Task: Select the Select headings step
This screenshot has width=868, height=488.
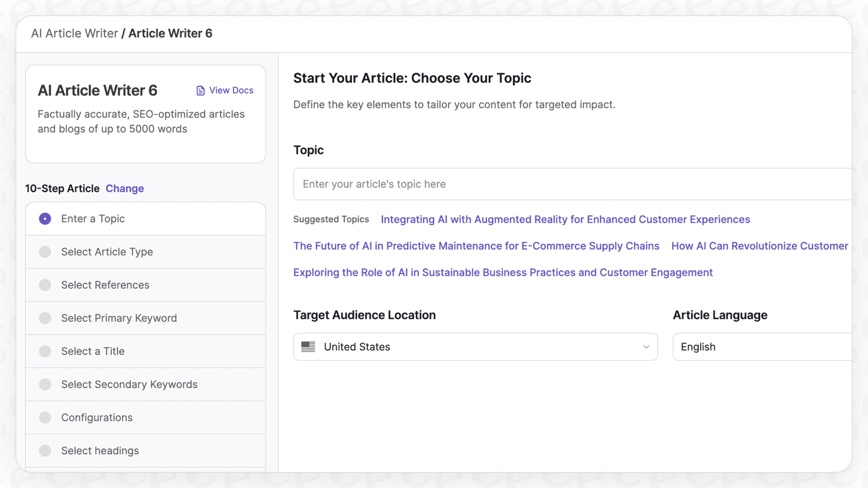Action: click(x=45, y=450)
